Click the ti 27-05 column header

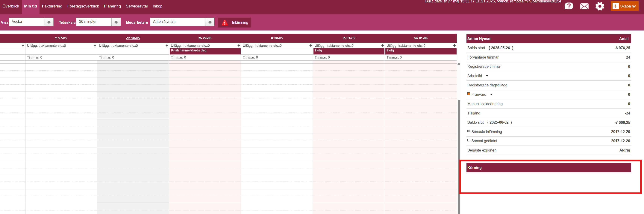(x=61, y=38)
